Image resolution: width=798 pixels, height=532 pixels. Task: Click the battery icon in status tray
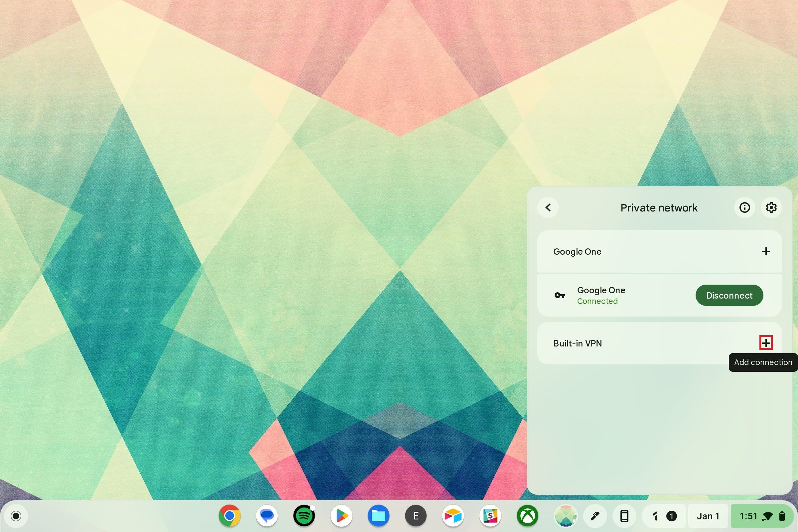782,516
